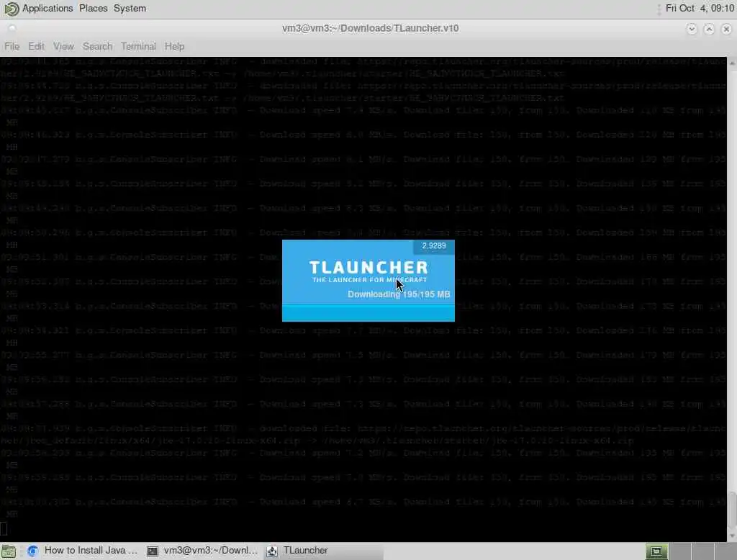Close the terminal window

[x=726, y=29]
